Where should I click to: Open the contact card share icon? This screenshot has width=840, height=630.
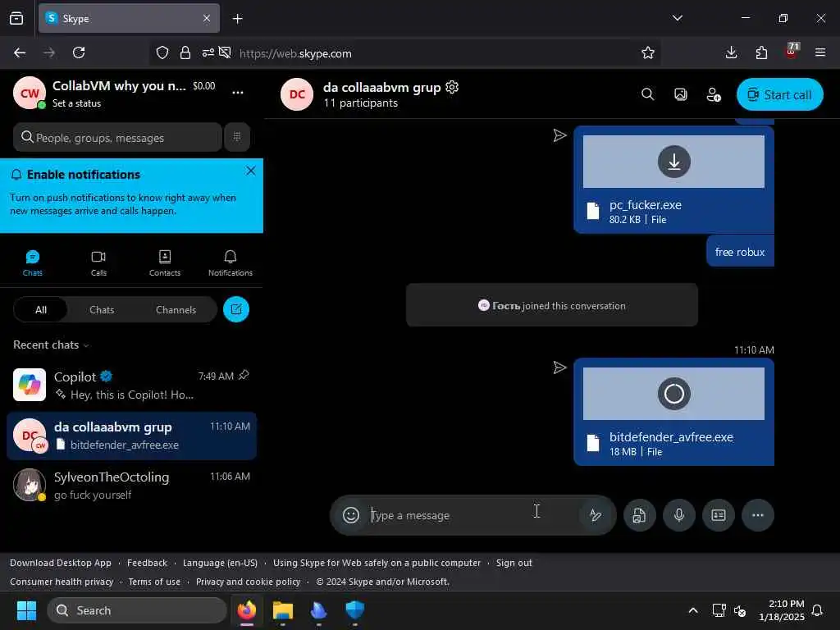click(719, 515)
